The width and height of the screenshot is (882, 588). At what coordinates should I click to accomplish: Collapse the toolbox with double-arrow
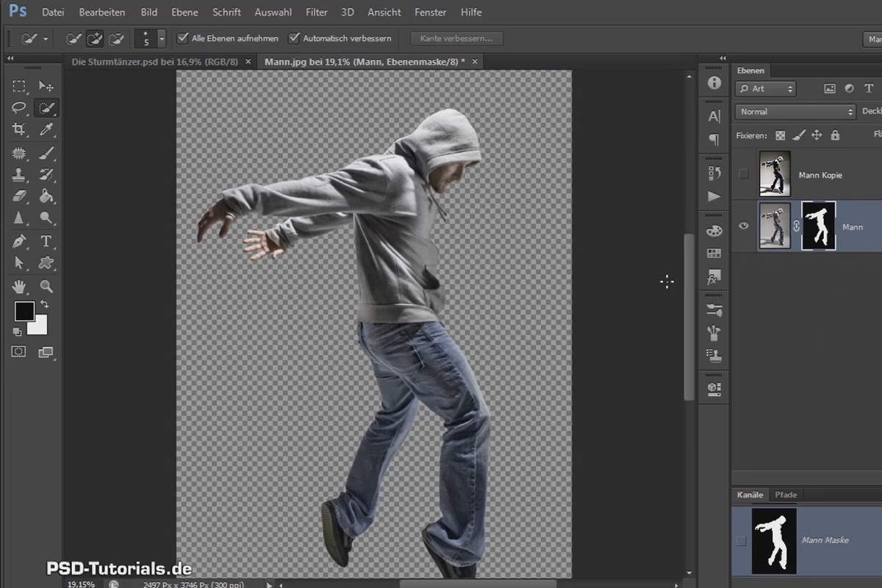pyautogui.click(x=10, y=58)
